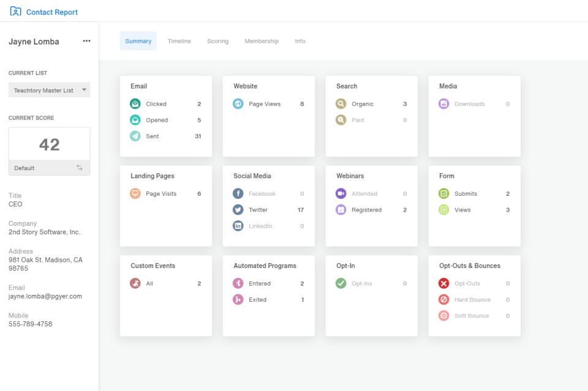Image resolution: width=588 pixels, height=391 pixels.
Task: Click the Opt-Outs red X icon
Action: [443, 283]
